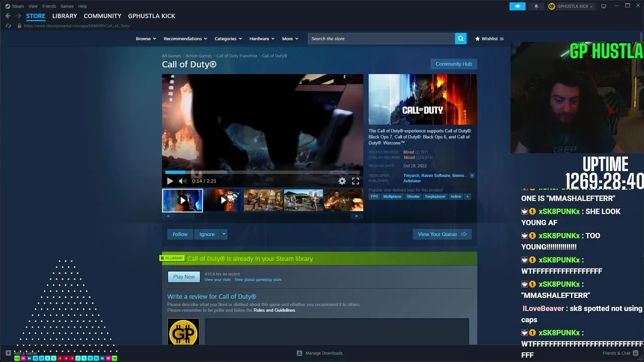Image resolution: width=644 pixels, height=362 pixels.
Task: Expand the GPHUSTLA KICK account dropdown
Action: pyautogui.click(x=571, y=6)
